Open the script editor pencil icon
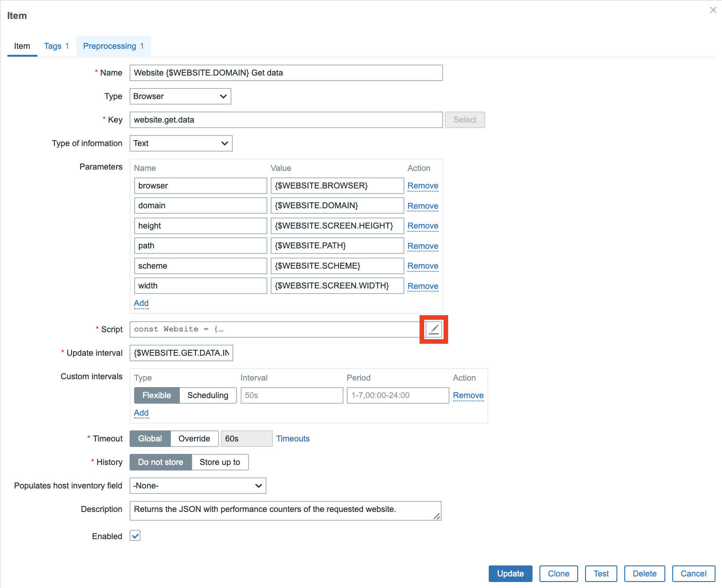722x588 pixels. [433, 329]
